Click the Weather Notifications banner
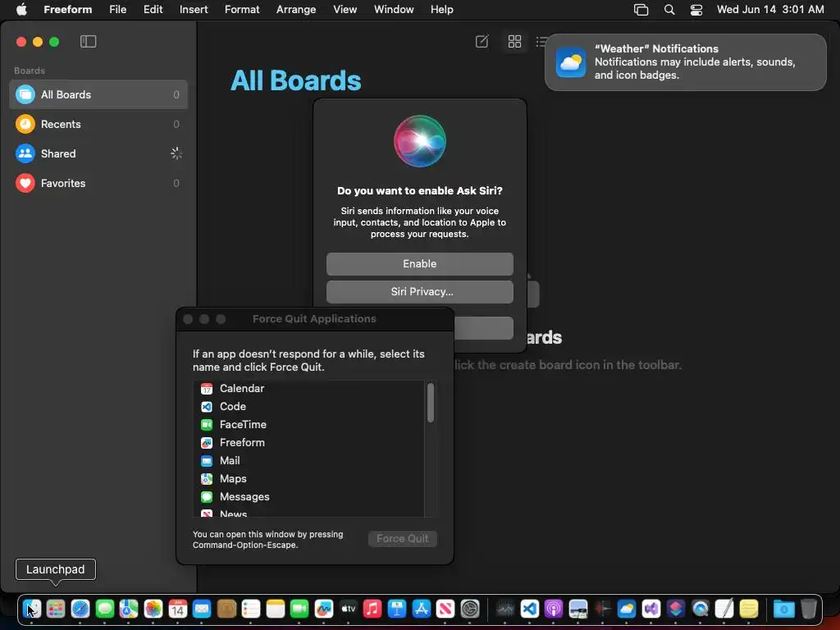This screenshot has width=840, height=630. [x=685, y=62]
